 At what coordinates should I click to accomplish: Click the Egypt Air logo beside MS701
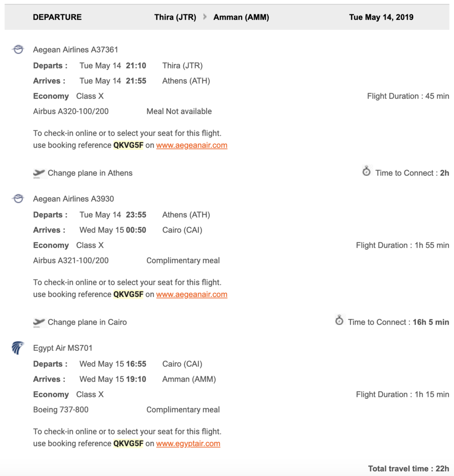[18, 348]
